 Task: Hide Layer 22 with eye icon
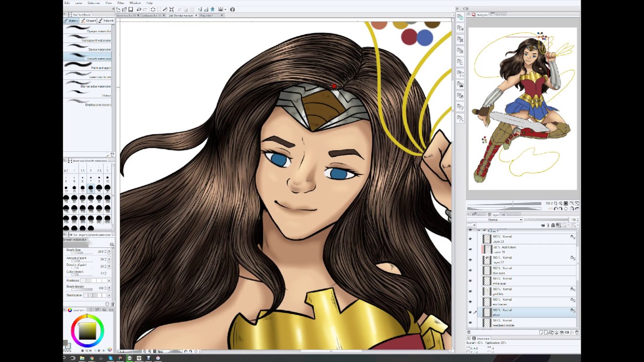tap(470, 260)
